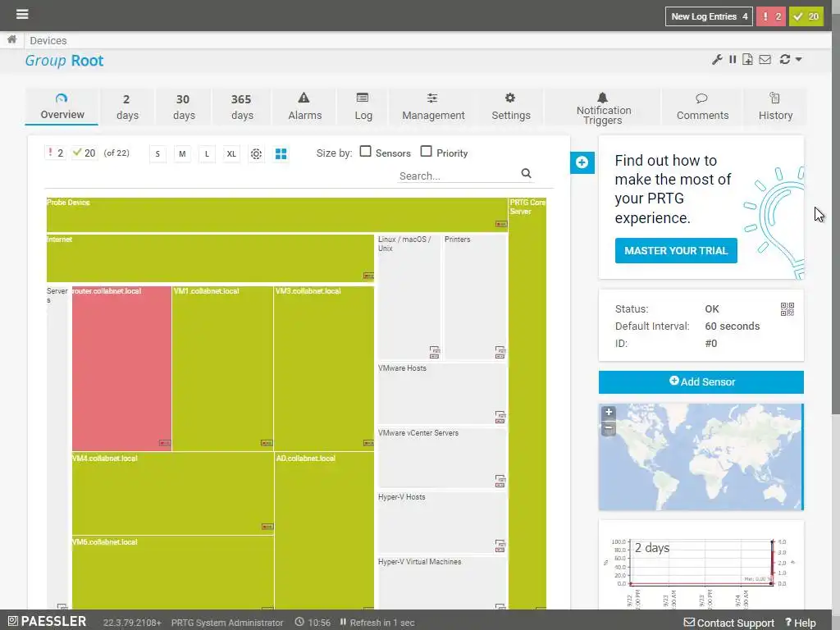Open the New Log Entries 4 button
Image resolution: width=840 pixels, height=630 pixels.
coord(709,16)
